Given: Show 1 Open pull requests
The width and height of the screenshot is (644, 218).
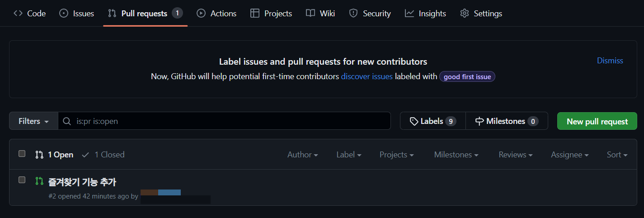Looking at the screenshot, I should [54, 155].
